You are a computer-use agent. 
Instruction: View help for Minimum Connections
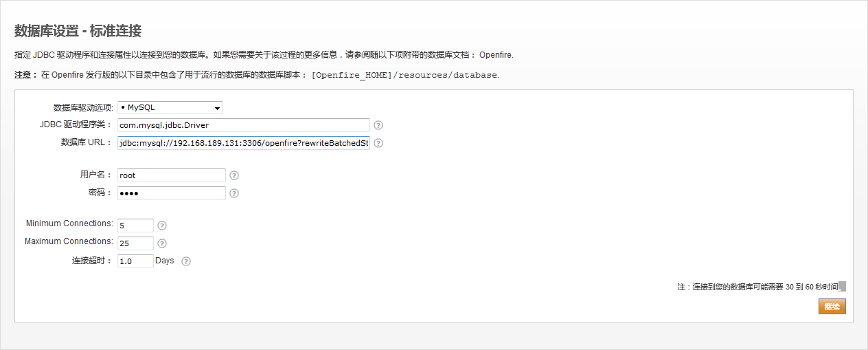point(162,226)
